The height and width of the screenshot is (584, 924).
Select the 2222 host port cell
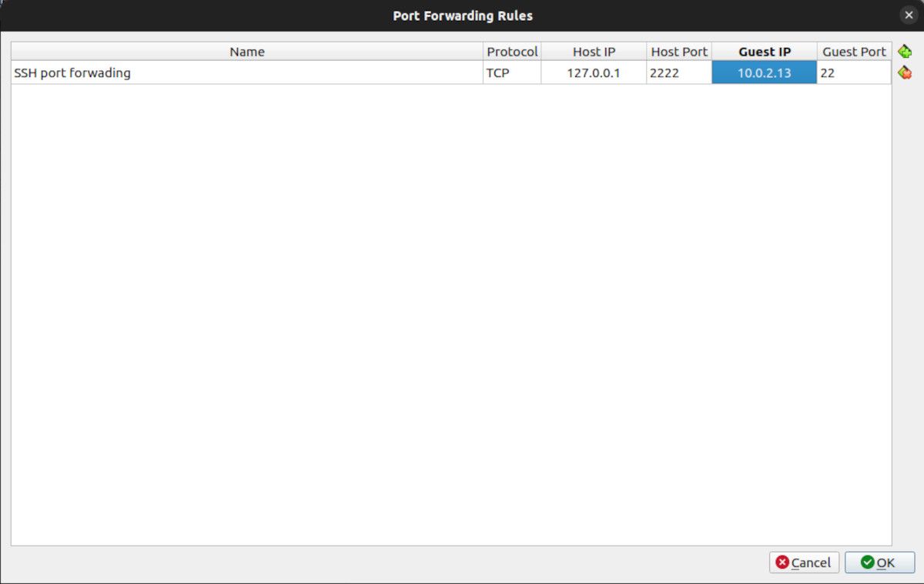click(x=679, y=73)
